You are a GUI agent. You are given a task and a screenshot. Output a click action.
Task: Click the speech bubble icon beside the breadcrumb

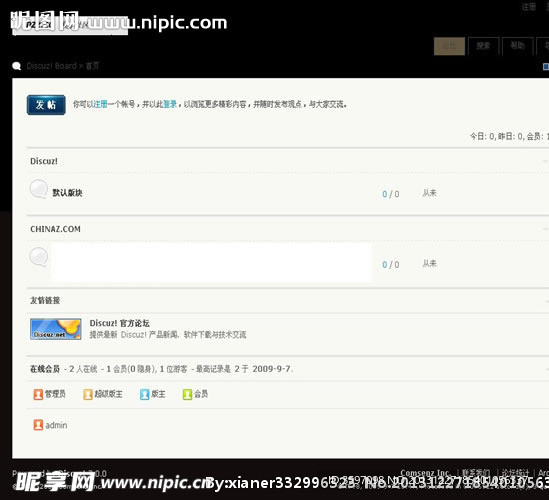point(16,66)
